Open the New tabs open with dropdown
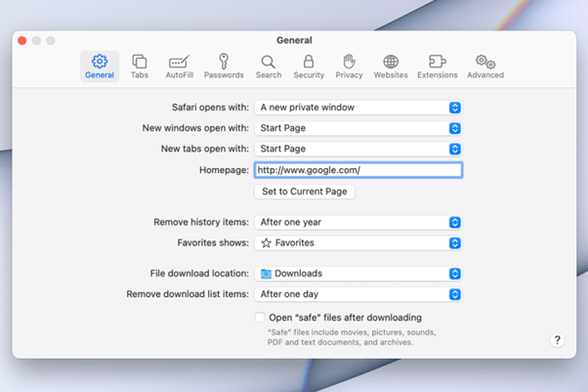This screenshot has width=588, height=392. click(358, 149)
